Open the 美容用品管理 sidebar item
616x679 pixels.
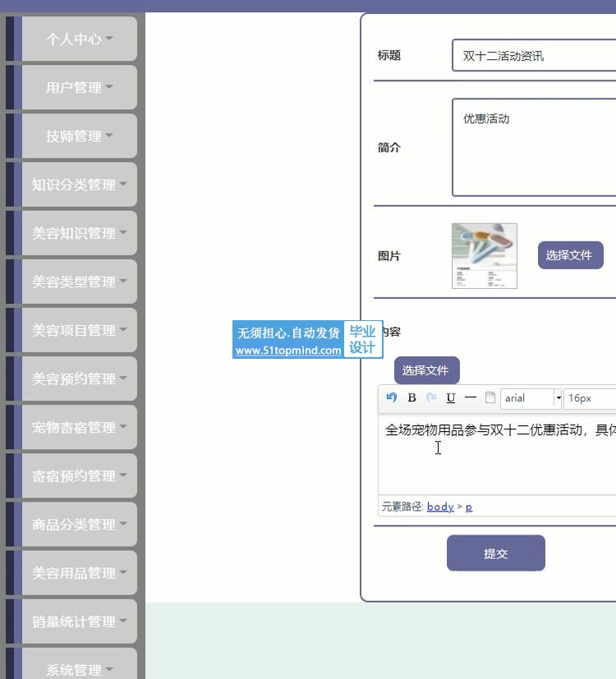(x=80, y=572)
